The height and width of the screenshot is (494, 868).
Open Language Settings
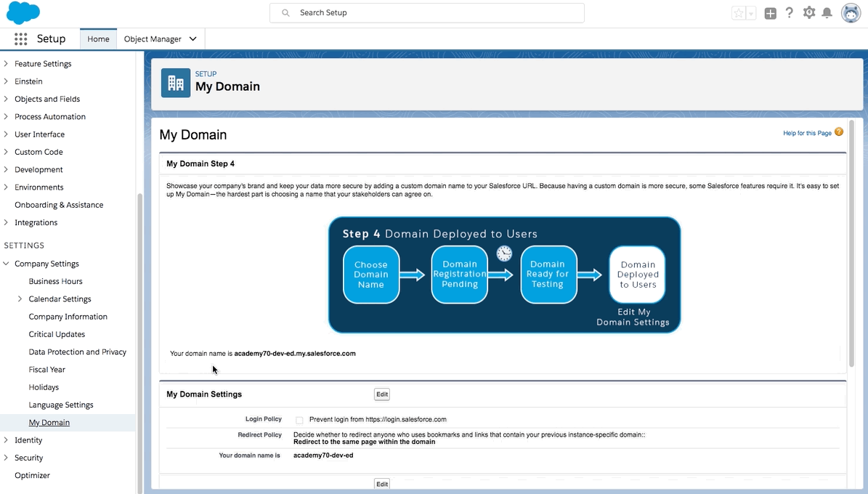click(61, 405)
